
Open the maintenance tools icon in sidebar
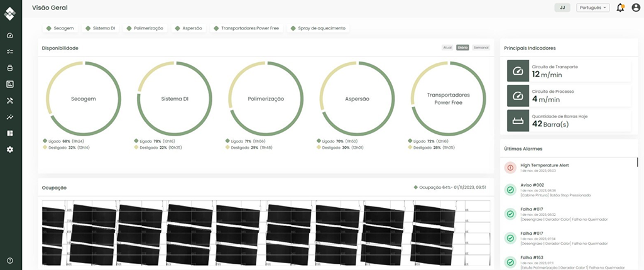click(x=10, y=101)
